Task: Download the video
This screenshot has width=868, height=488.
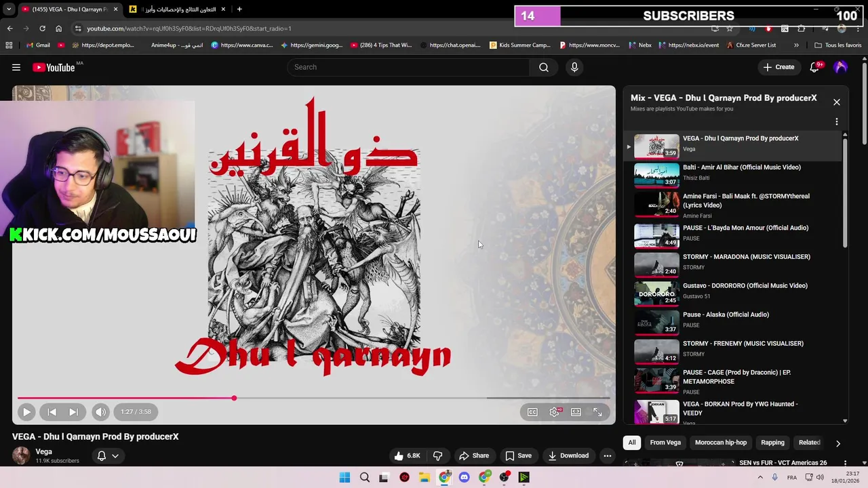Action: 568,455
